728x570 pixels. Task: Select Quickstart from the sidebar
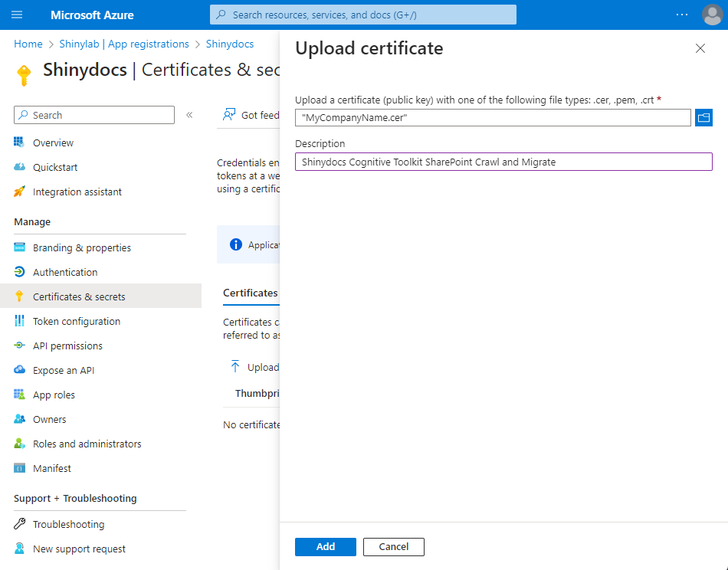[x=54, y=167]
